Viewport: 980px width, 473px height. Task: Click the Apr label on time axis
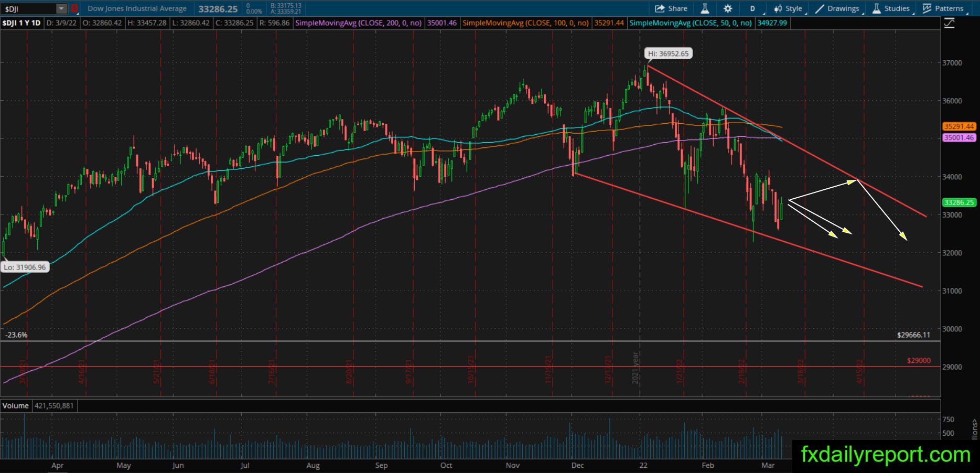tap(58, 465)
